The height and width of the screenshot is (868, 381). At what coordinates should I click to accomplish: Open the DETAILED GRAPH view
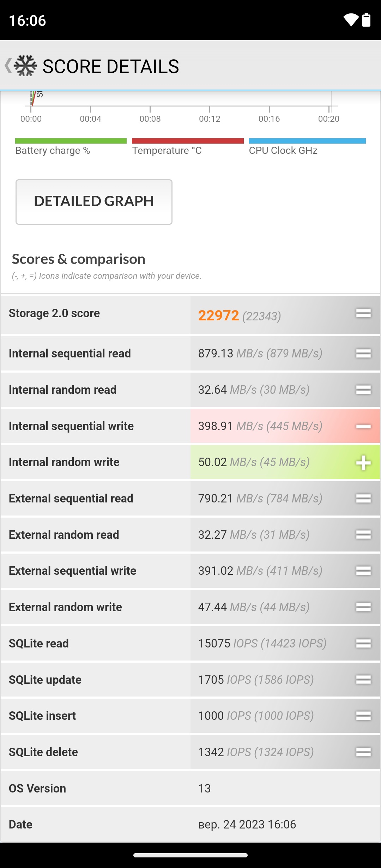tap(94, 202)
